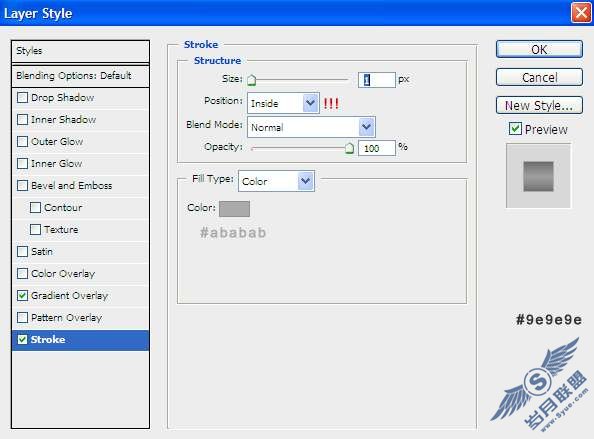The image size is (594, 439).
Task: Focus the Size px input field
Action: pyautogui.click(x=377, y=80)
